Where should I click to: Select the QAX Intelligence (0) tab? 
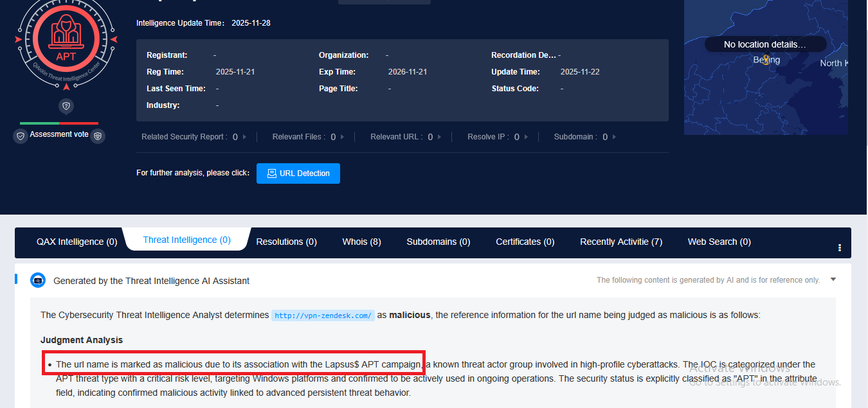click(x=77, y=242)
